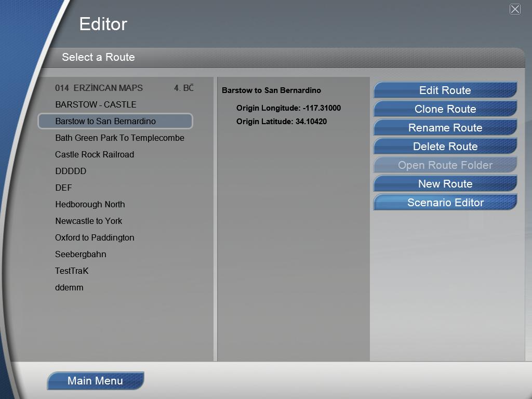The height and width of the screenshot is (399, 532).
Task: Duplicate the selection using Clone Route
Action: (x=445, y=109)
